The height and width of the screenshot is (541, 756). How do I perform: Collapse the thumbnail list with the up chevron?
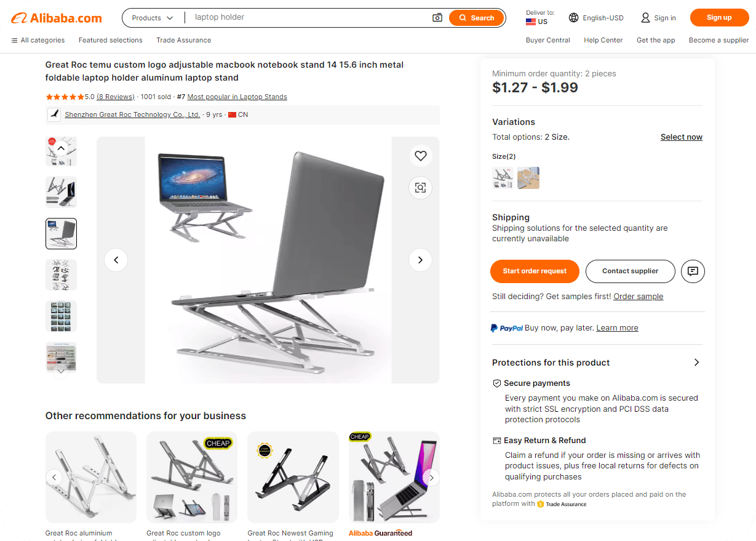point(61,148)
